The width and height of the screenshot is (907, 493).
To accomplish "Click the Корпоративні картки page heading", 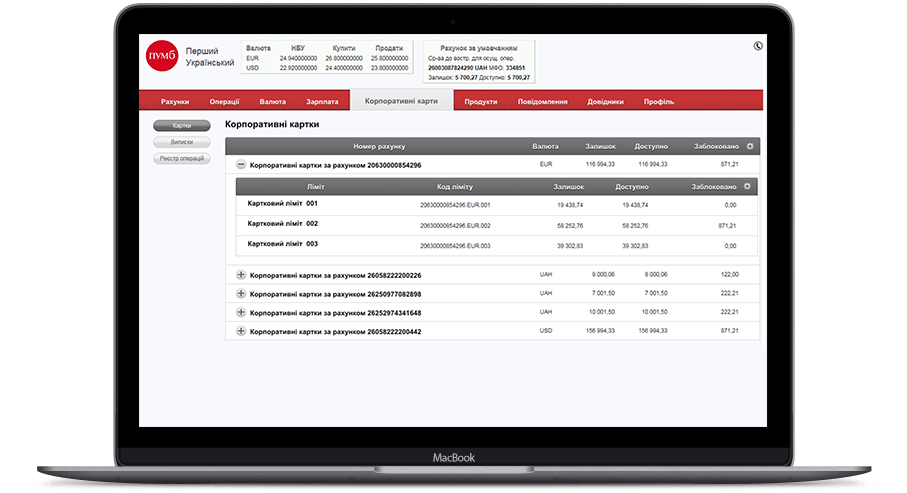I will point(272,124).
